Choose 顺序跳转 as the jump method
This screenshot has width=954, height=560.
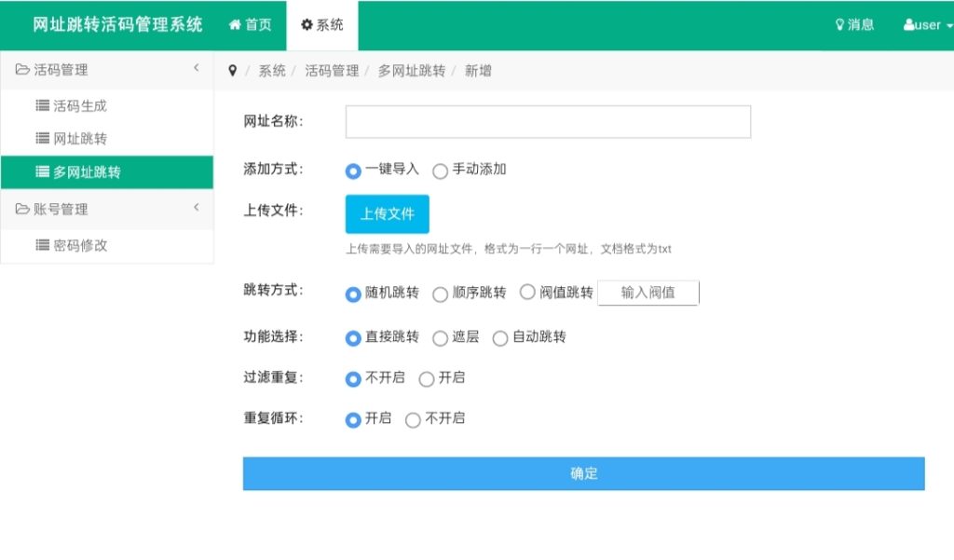441,294
